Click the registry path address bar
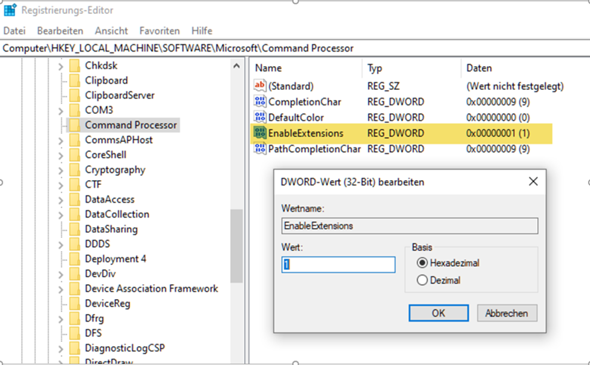 295,48
